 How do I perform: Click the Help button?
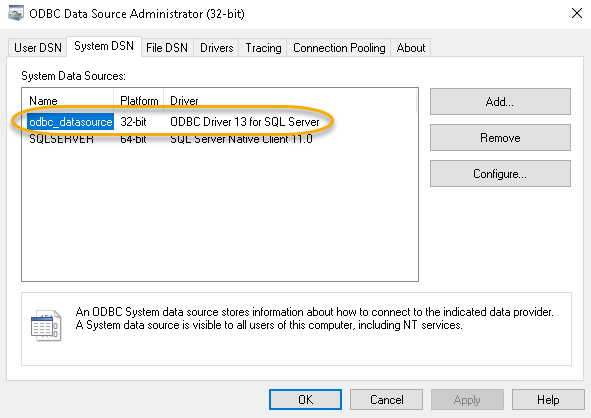[x=548, y=400]
